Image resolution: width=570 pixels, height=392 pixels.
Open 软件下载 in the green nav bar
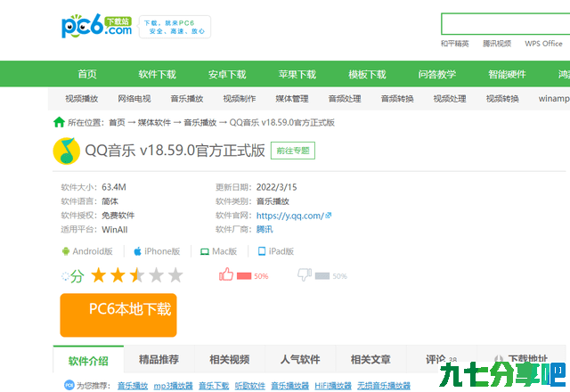[x=158, y=74]
